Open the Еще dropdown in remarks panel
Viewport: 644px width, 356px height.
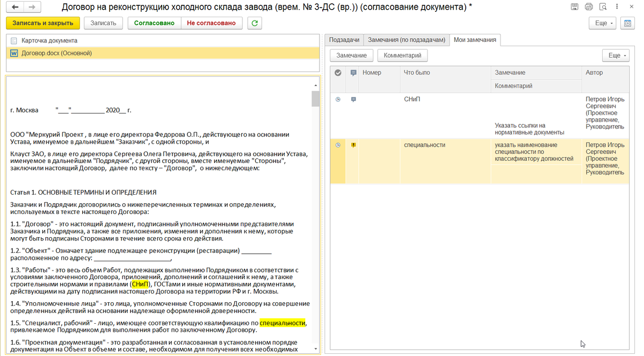[x=616, y=55]
